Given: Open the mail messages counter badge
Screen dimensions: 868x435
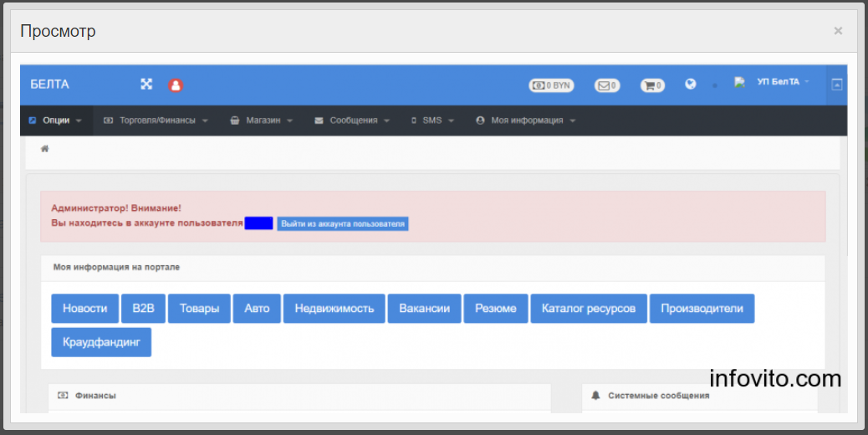Looking at the screenshot, I should (607, 85).
